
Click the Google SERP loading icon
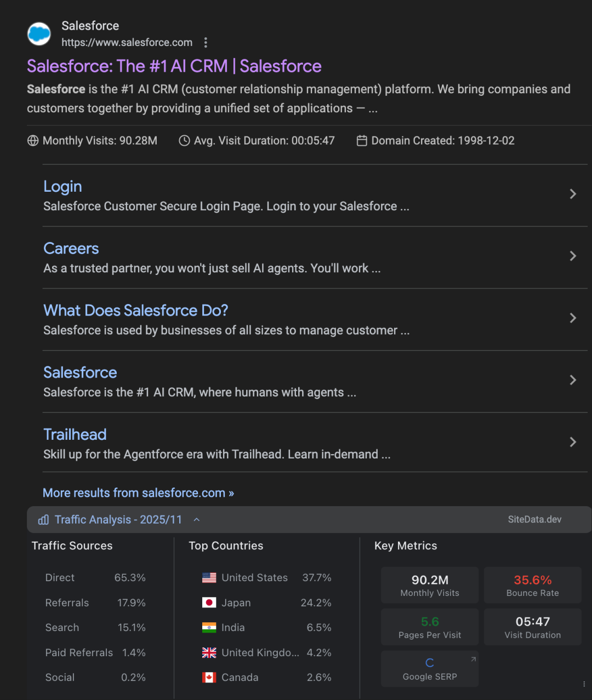coord(430,663)
